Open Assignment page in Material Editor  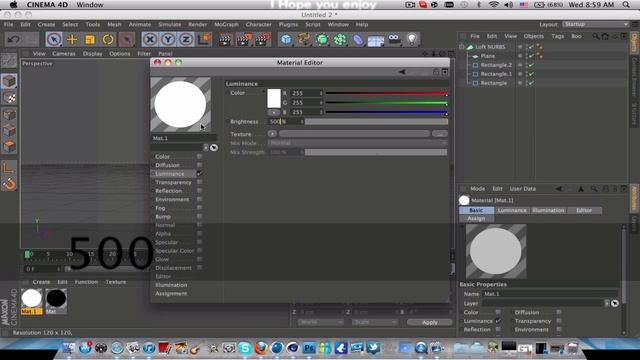click(x=171, y=293)
